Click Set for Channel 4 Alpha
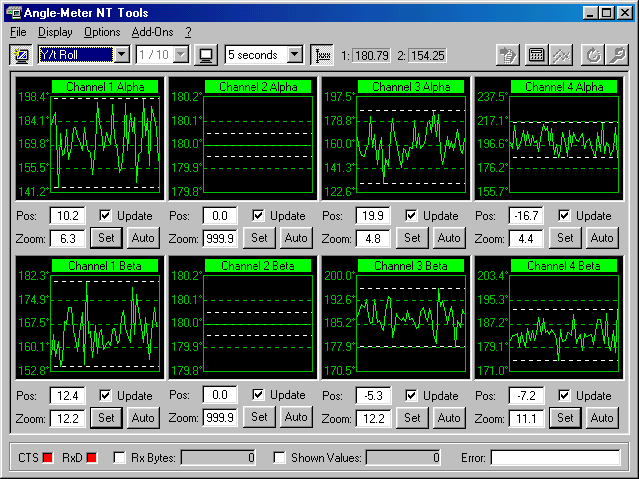Screen dimensions: 639x479 click(565, 238)
